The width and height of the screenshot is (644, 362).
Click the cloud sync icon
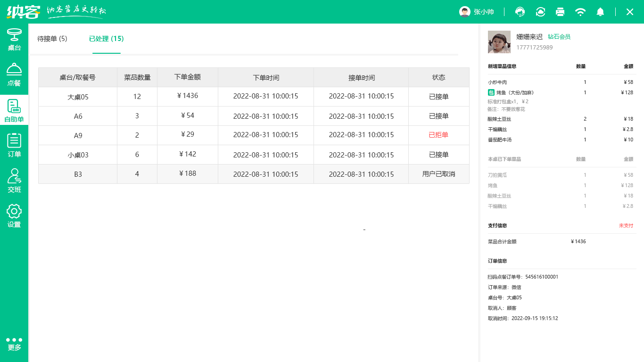[x=540, y=12]
